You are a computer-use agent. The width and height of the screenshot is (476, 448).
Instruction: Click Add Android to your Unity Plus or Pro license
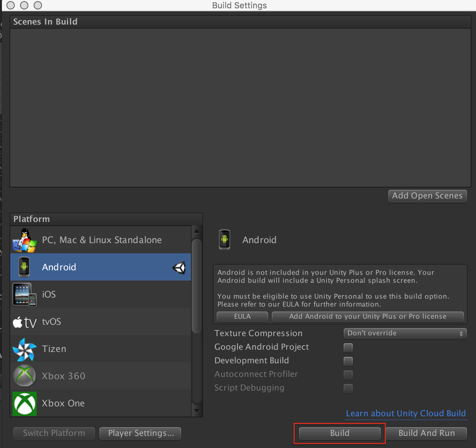tap(368, 316)
